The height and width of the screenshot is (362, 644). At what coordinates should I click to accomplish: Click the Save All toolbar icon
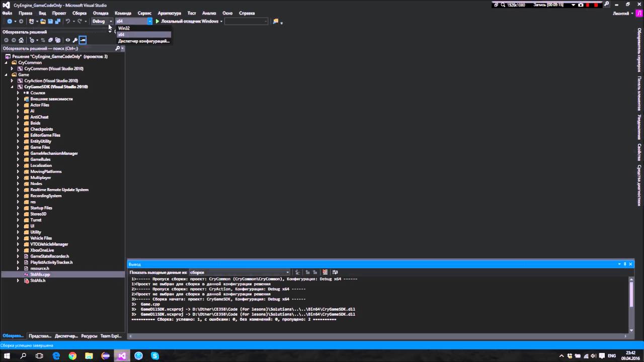57,22
